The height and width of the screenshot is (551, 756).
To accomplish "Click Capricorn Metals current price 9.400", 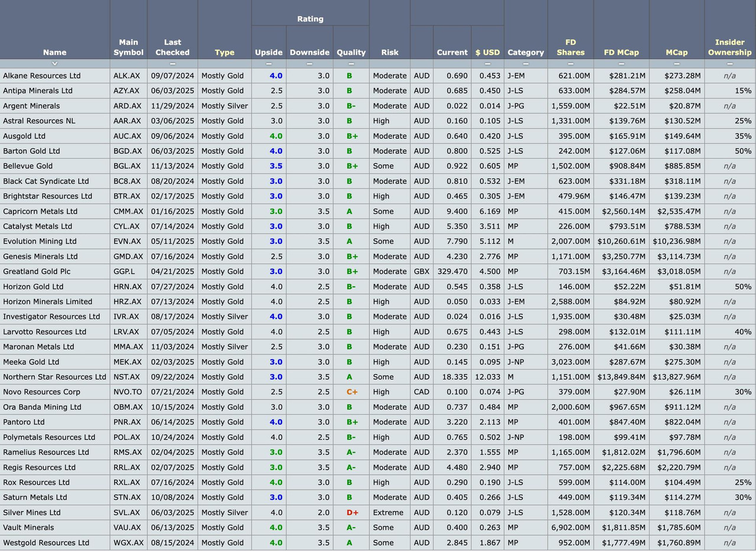I will (x=457, y=211).
